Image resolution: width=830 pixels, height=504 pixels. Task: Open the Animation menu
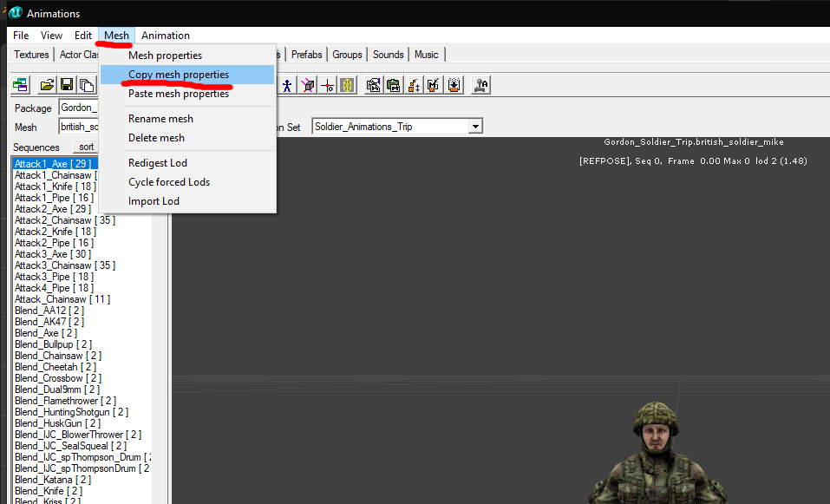click(165, 36)
